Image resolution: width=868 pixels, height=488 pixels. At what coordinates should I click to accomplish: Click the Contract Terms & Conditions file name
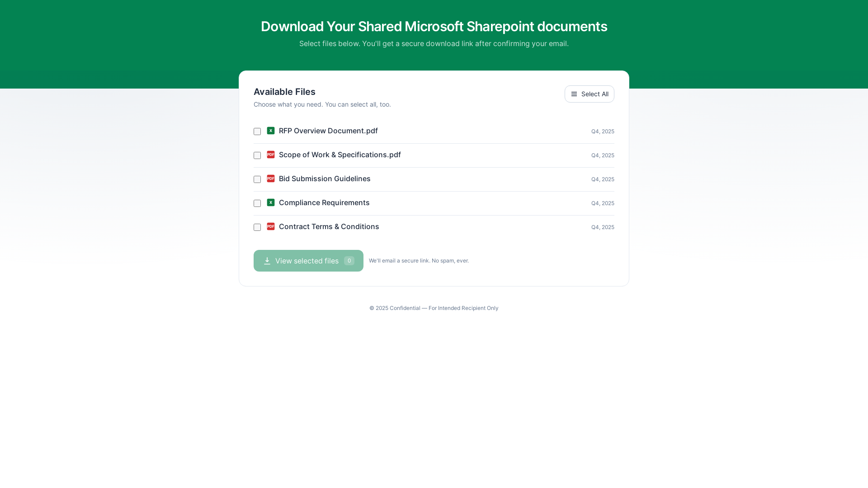(329, 226)
